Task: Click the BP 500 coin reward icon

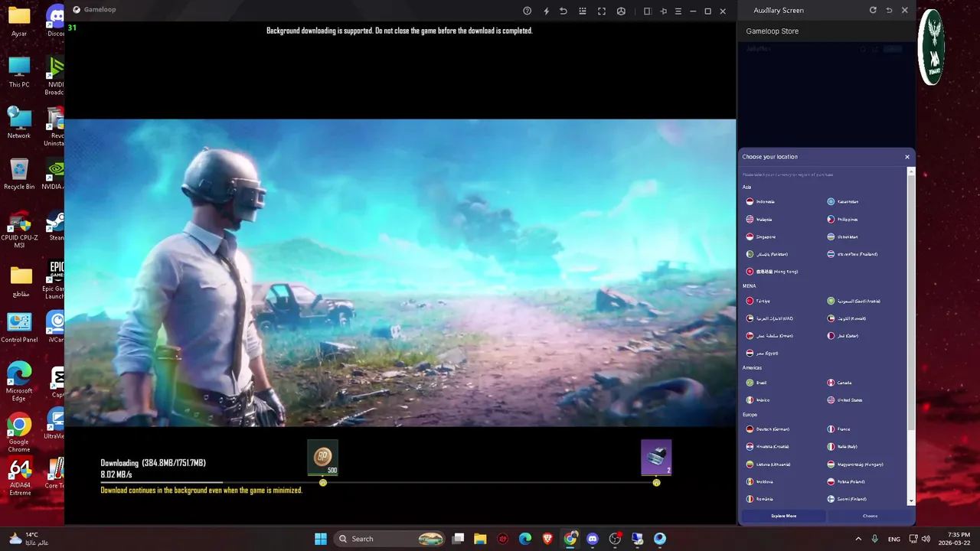Action: pyautogui.click(x=322, y=457)
